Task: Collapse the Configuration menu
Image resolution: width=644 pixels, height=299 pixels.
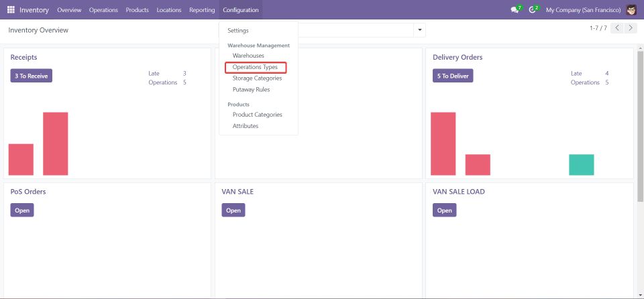Action: coord(240,10)
